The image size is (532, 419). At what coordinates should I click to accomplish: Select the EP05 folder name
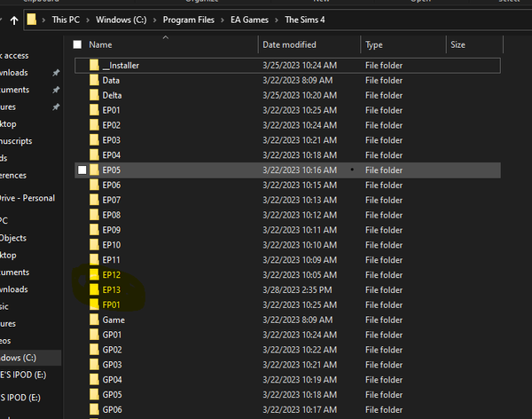tap(112, 170)
